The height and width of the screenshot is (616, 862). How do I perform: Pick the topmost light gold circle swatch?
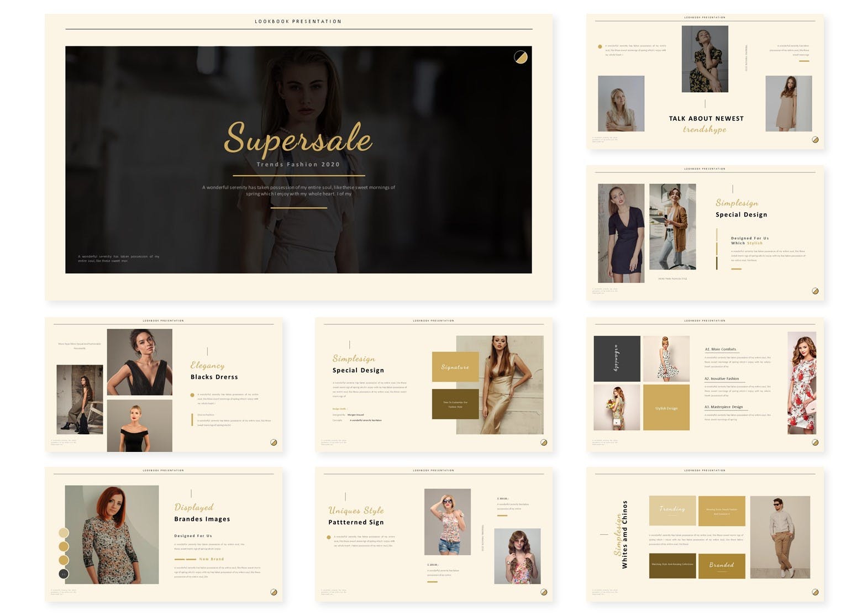click(x=64, y=533)
